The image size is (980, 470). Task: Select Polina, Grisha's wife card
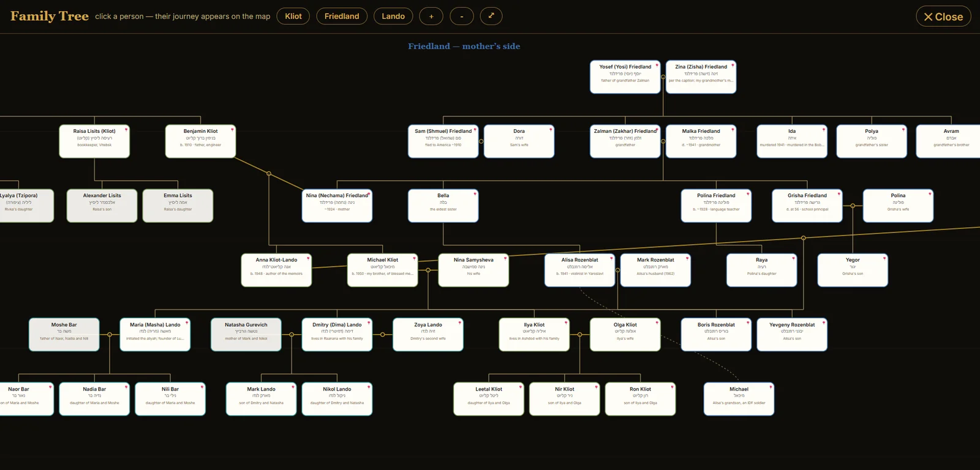[x=899, y=206]
